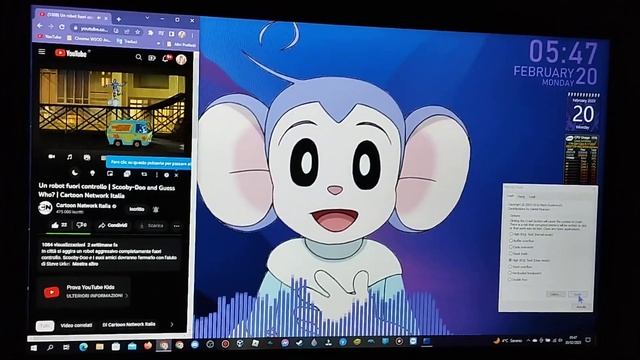
Task: Open the YouTube account avatar menu
Action: tap(181, 60)
